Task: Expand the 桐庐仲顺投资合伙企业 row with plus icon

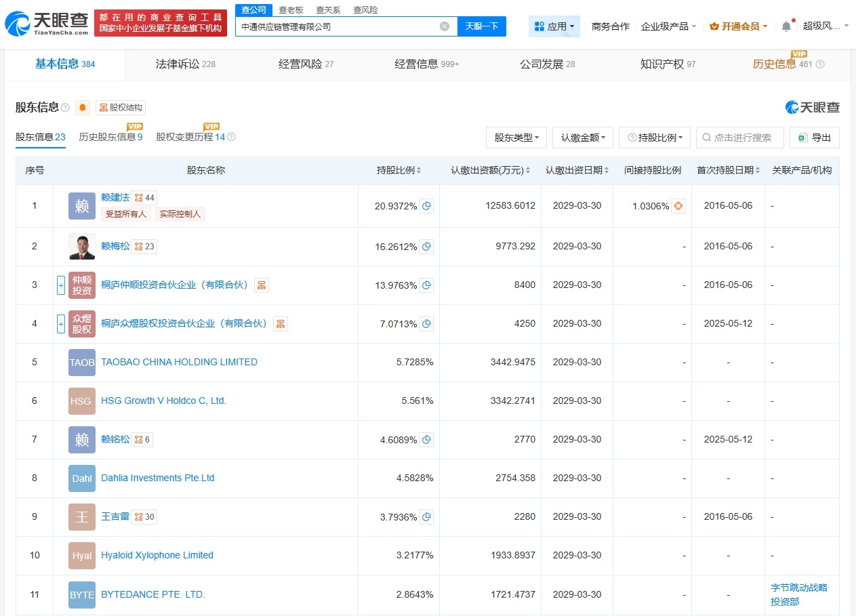Action: coord(60,285)
